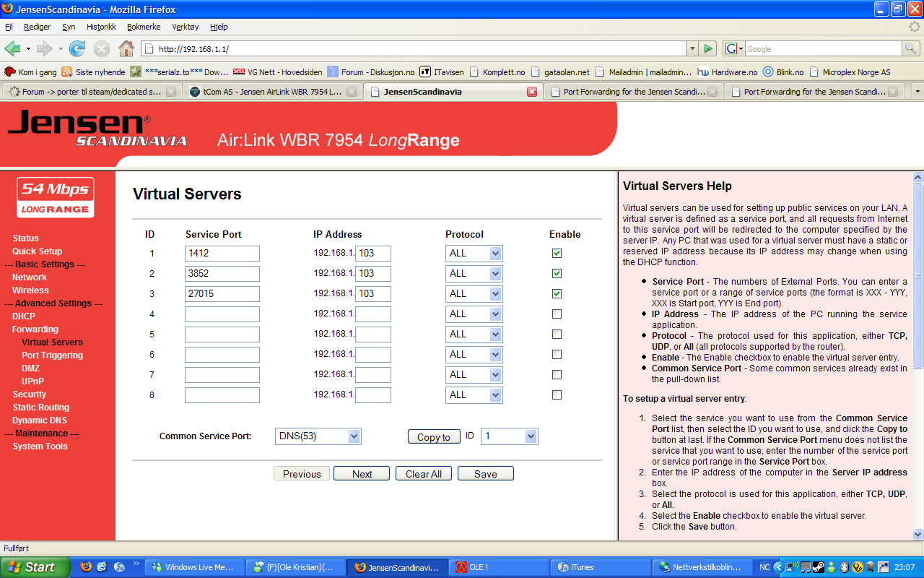Open the Hardware.no bookmark
The width and height of the screenshot is (924, 578).
[x=727, y=72]
